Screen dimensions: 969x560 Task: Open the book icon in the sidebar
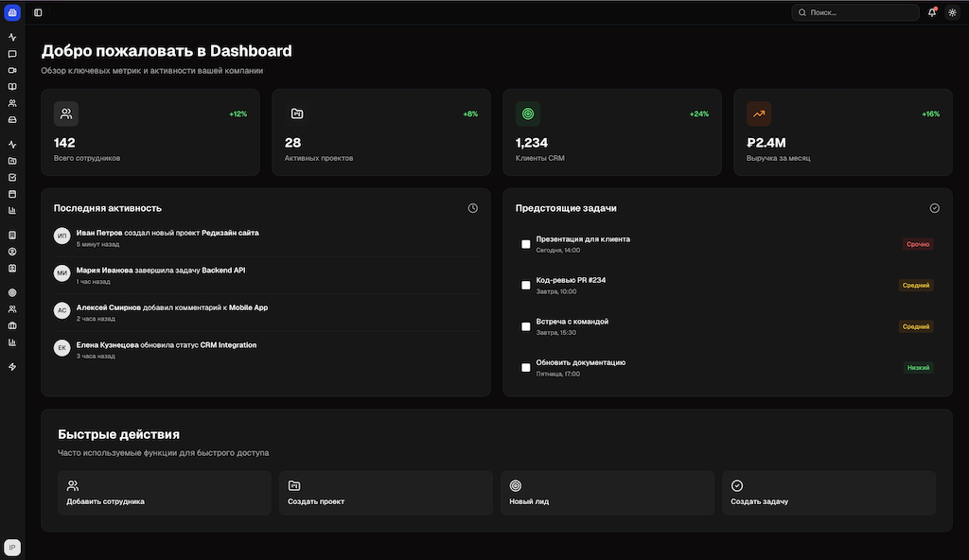point(12,86)
